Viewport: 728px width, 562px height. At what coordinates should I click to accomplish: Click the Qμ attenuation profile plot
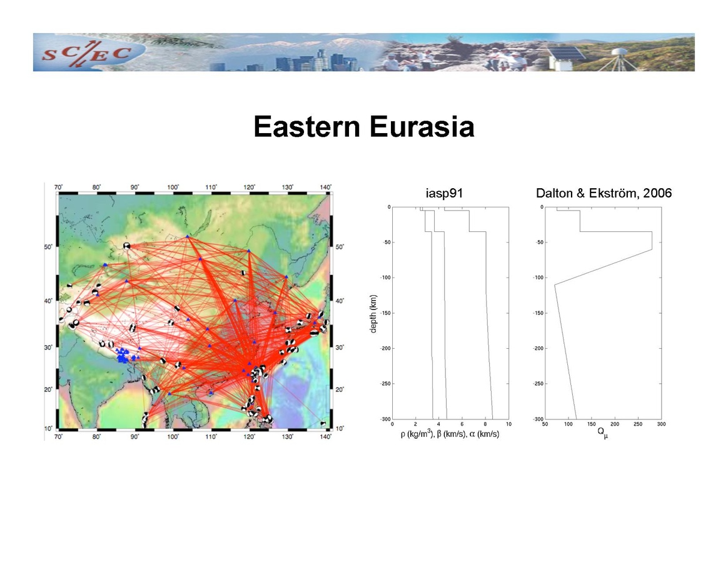(602, 313)
